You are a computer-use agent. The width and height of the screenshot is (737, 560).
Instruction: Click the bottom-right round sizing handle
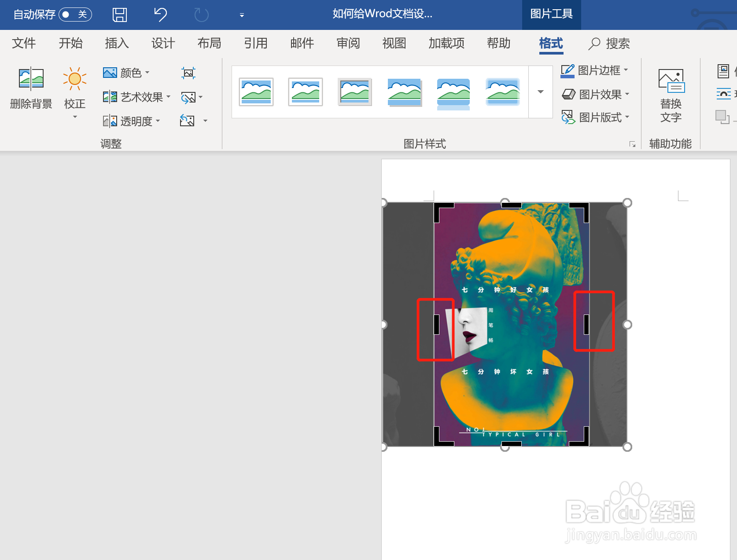click(627, 447)
